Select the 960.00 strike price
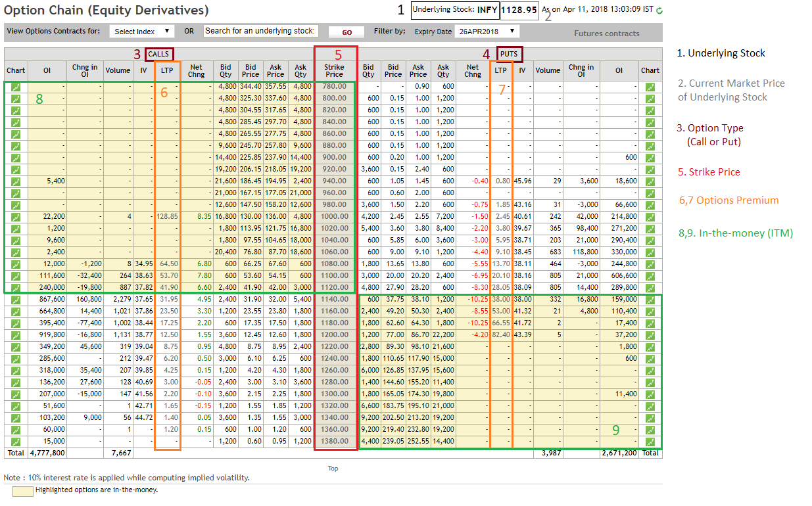The width and height of the screenshot is (812, 506). coord(335,193)
